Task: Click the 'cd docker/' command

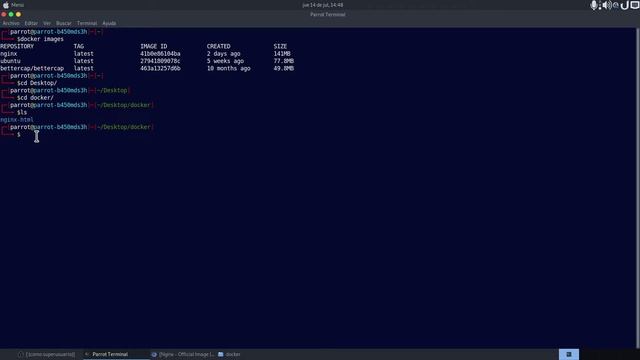Action: click(x=37, y=98)
